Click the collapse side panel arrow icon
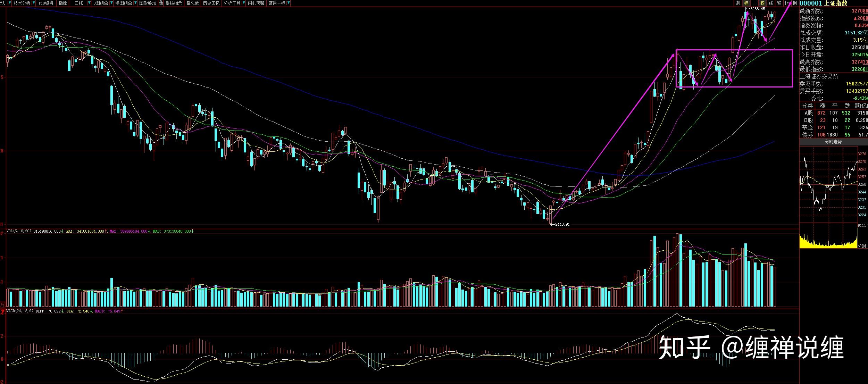This screenshot has width=868, height=384. [x=795, y=3]
